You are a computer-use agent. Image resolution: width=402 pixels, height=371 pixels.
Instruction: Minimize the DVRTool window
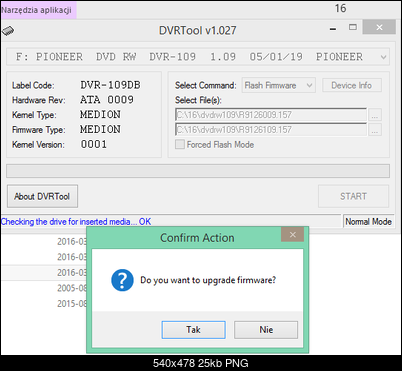(x=333, y=29)
